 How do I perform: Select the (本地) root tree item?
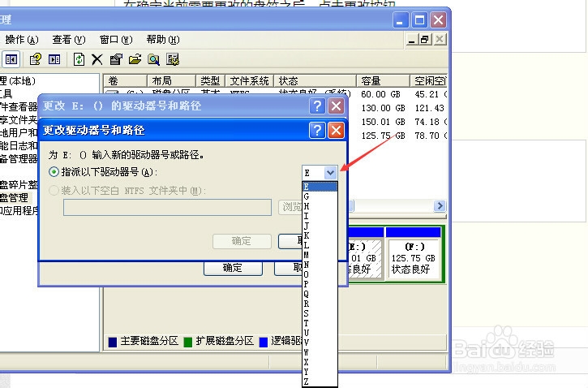(18, 81)
